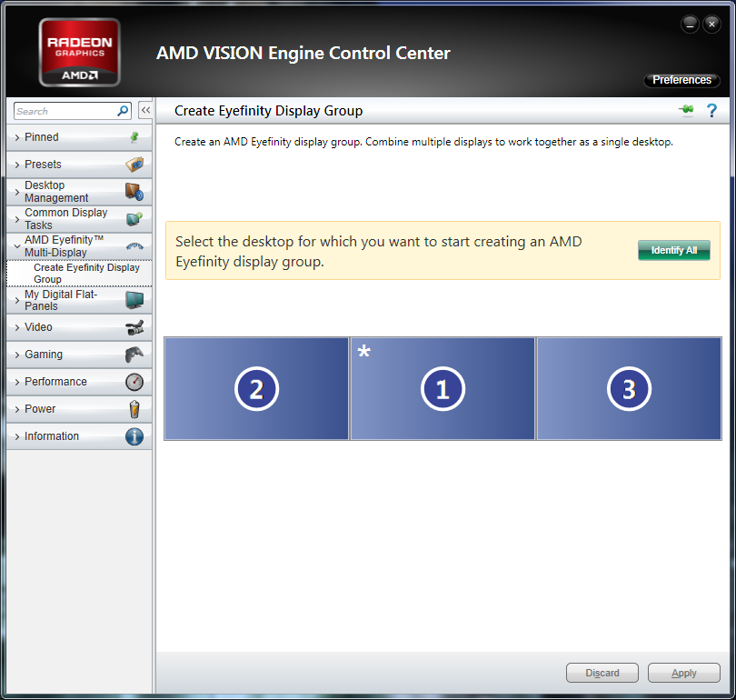736x700 pixels.
Task: Close the Control Center window
Action: coord(711,24)
